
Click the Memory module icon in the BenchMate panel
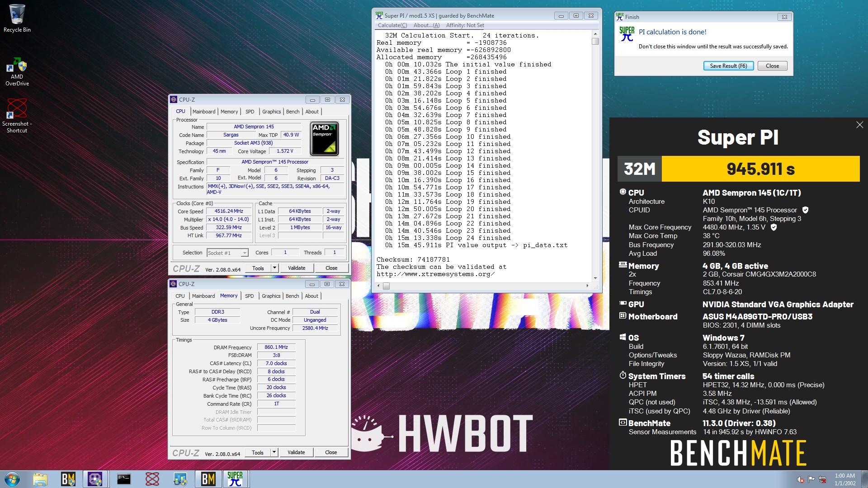(x=623, y=265)
